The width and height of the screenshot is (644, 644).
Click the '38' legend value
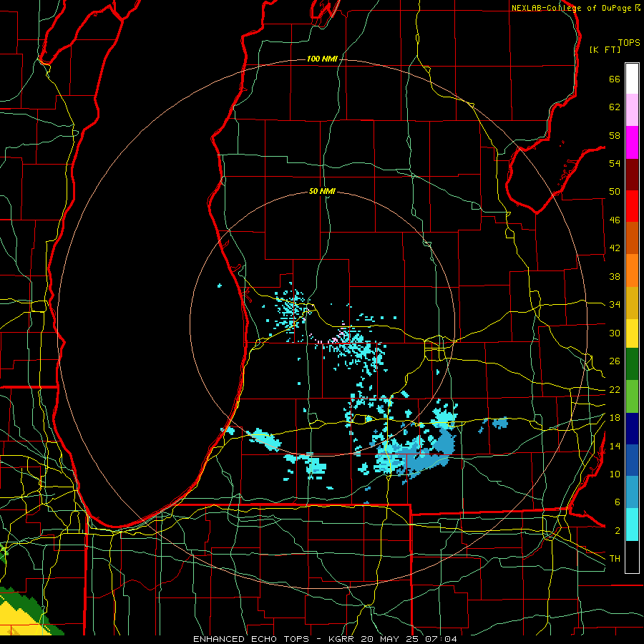pyautogui.click(x=615, y=276)
